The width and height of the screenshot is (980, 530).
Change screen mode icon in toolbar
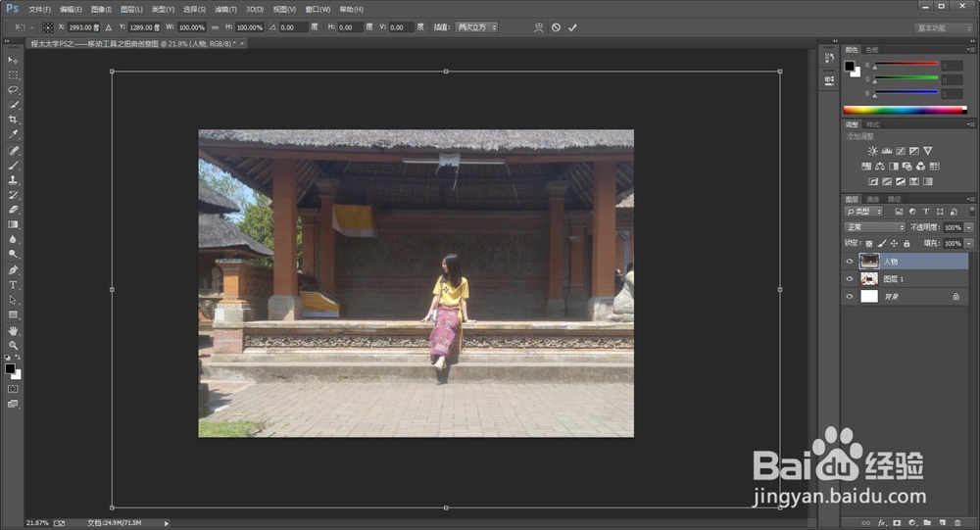pyautogui.click(x=13, y=404)
